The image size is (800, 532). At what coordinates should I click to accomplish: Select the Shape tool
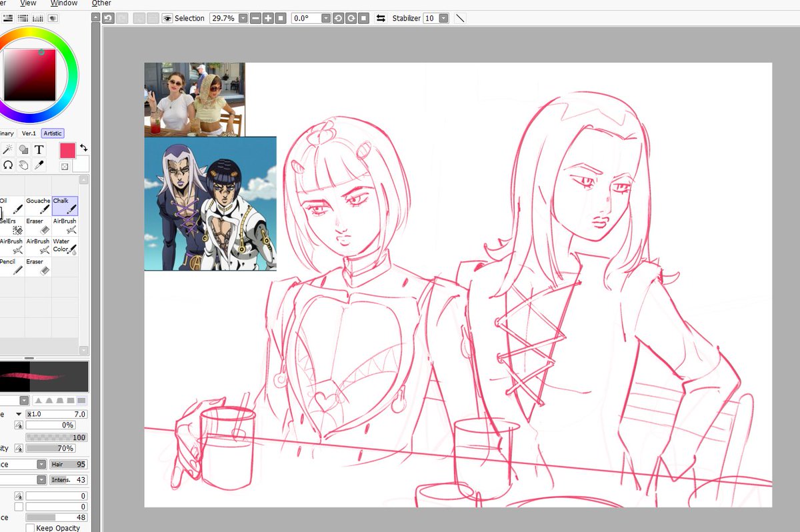coord(23,149)
